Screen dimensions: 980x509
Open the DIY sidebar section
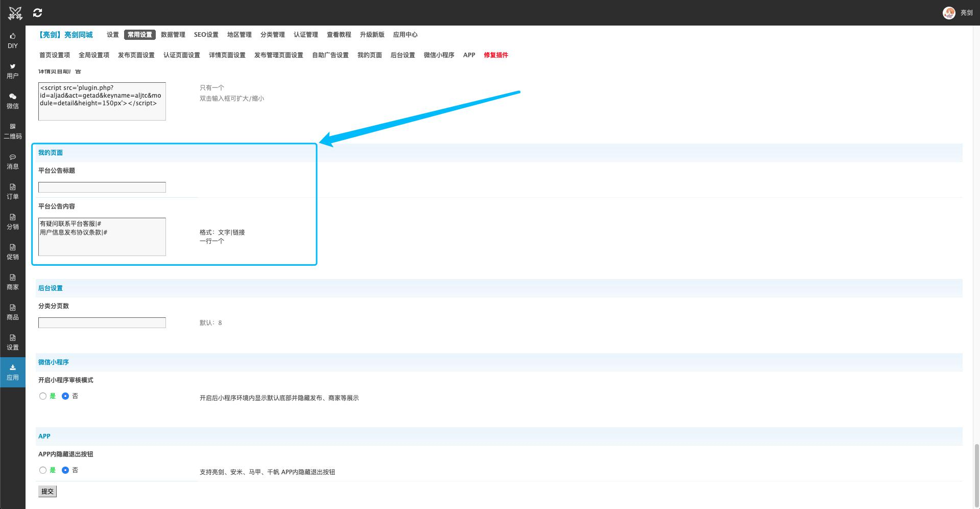click(x=13, y=41)
